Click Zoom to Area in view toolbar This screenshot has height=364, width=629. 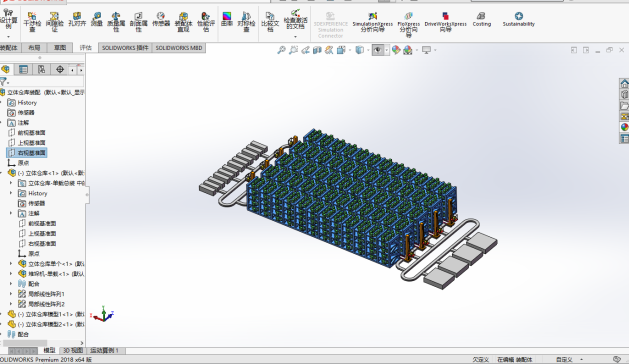pyautogui.click(x=293, y=50)
